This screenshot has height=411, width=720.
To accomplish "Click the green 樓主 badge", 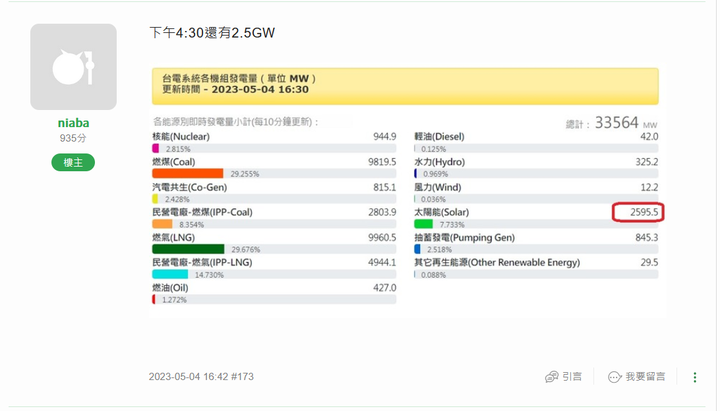I will 73,162.
